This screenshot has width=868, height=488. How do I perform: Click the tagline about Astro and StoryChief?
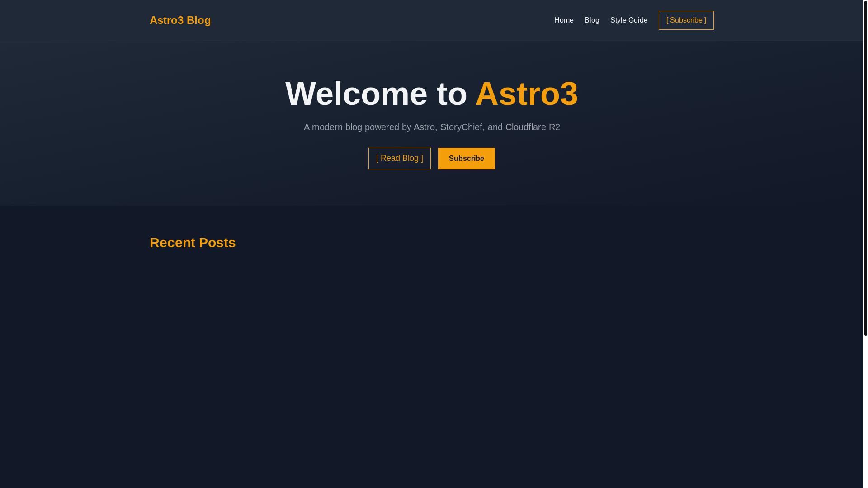coord(432,127)
